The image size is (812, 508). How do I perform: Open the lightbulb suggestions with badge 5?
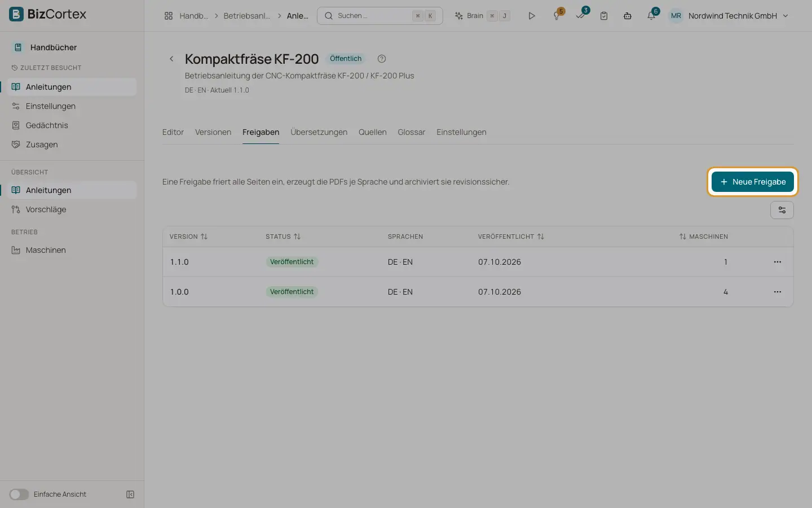click(x=557, y=16)
